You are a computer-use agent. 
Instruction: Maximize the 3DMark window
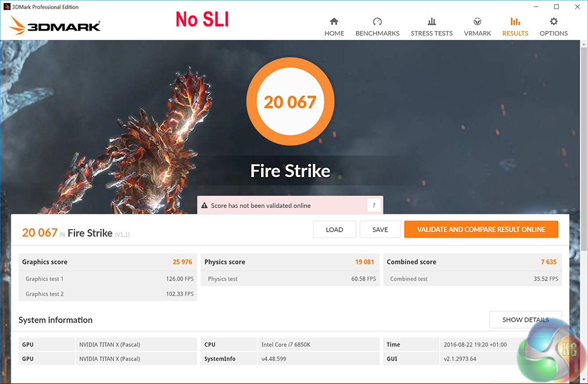(x=556, y=7)
